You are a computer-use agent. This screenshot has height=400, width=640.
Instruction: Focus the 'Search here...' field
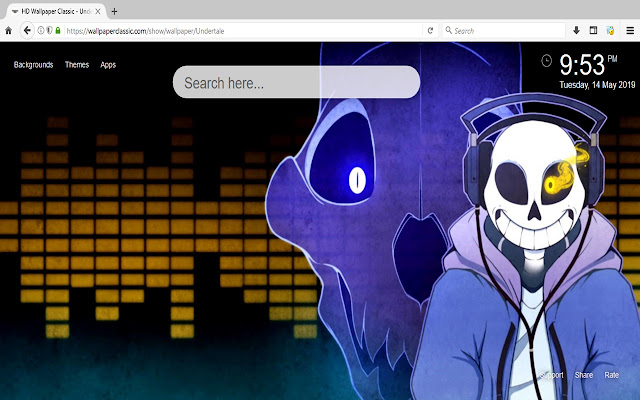[296, 82]
